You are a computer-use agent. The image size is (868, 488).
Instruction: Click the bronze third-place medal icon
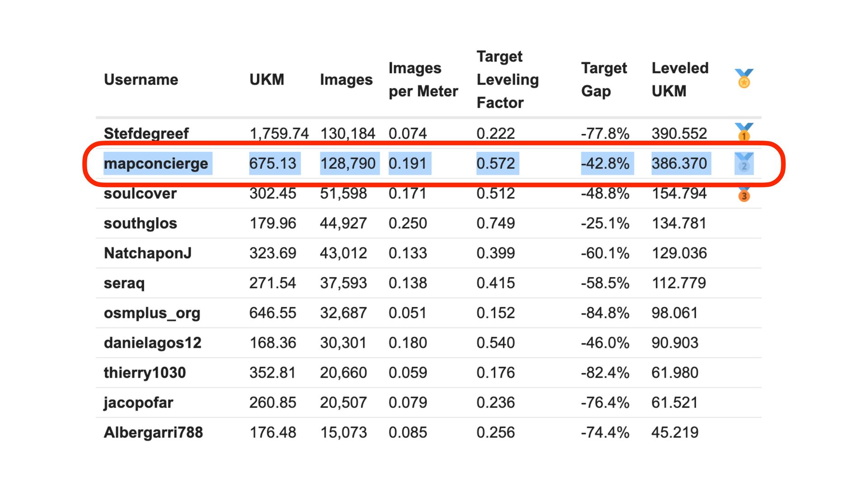point(744,194)
